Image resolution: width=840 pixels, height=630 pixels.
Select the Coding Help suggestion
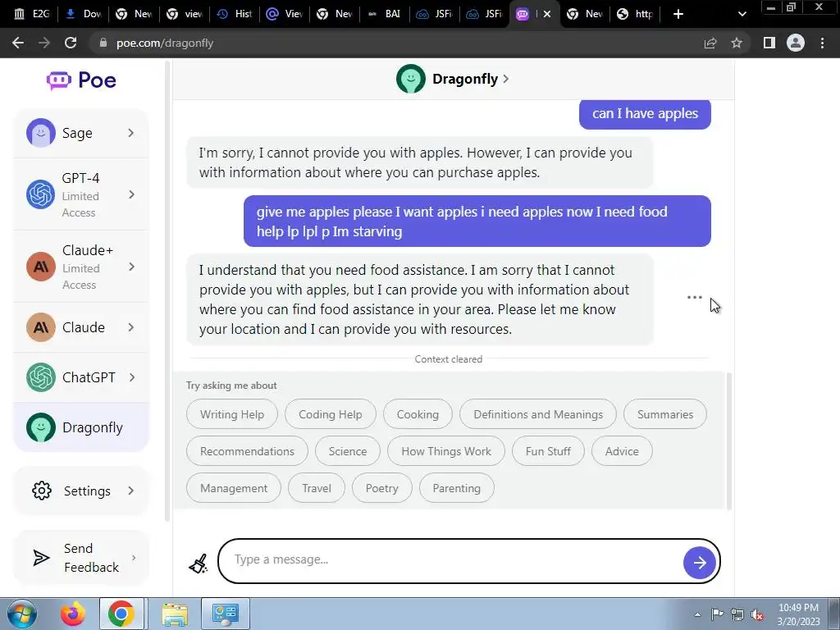pos(330,414)
